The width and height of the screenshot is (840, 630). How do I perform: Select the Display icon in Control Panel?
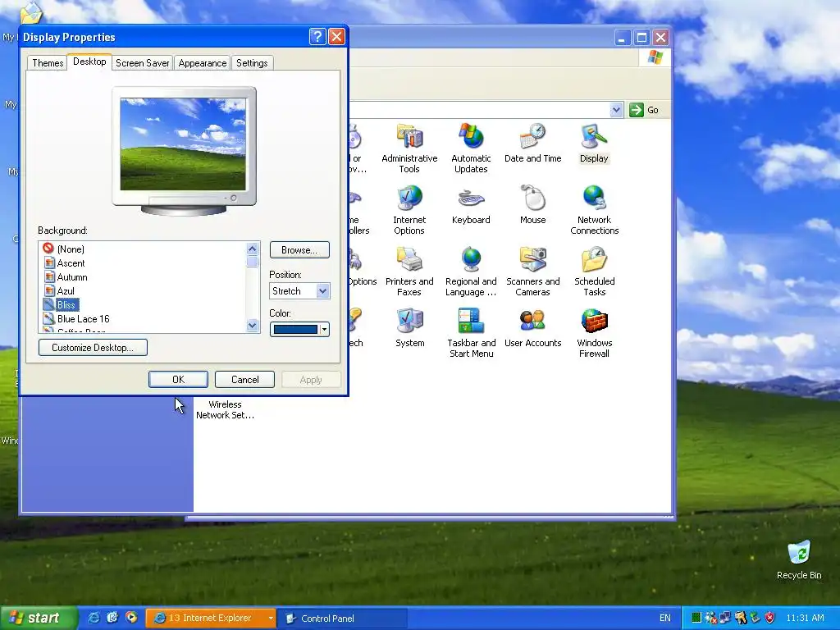tap(594, 143)
